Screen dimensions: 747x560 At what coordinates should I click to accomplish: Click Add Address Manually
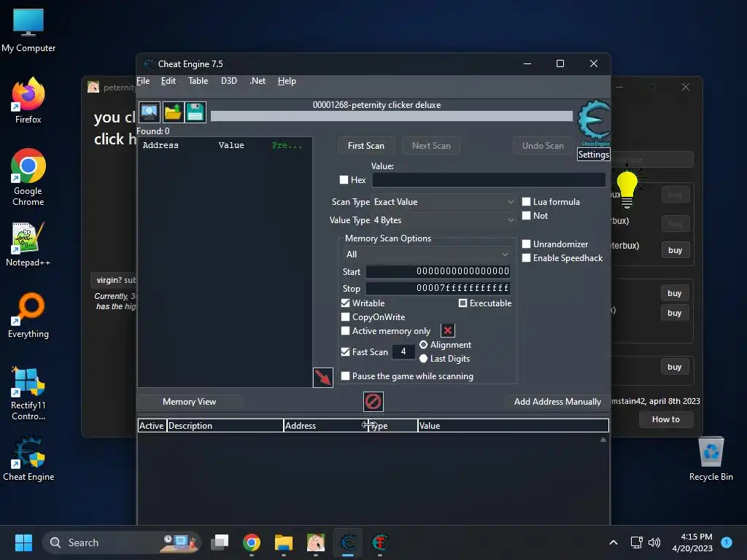(557, 402)
